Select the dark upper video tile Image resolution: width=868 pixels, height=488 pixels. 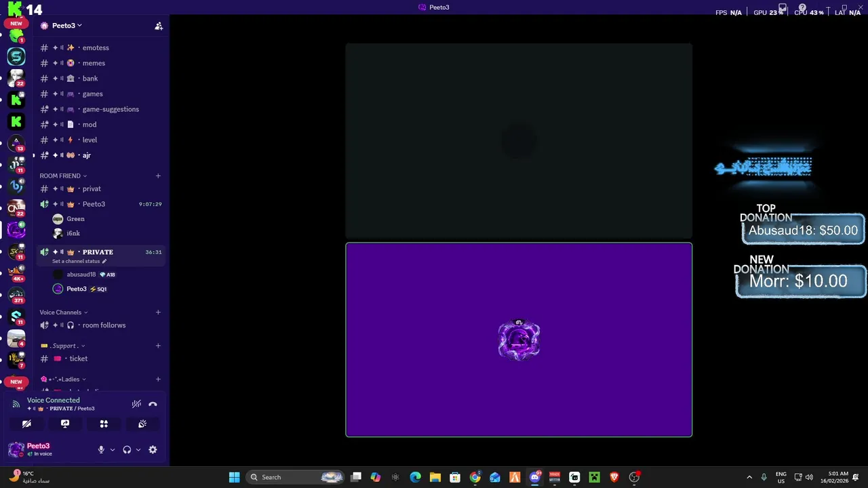coord(519,141)
